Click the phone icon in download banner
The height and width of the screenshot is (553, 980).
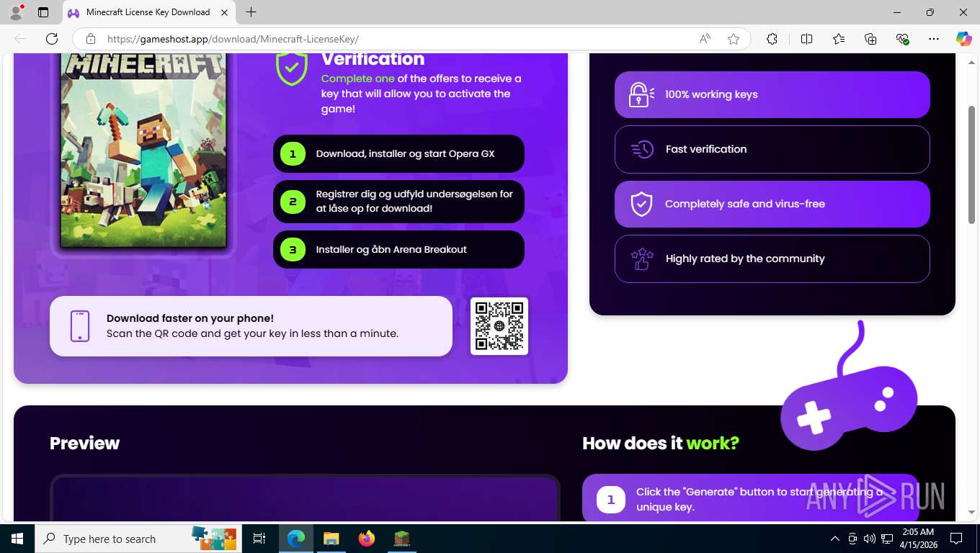[x=80, y=326]
